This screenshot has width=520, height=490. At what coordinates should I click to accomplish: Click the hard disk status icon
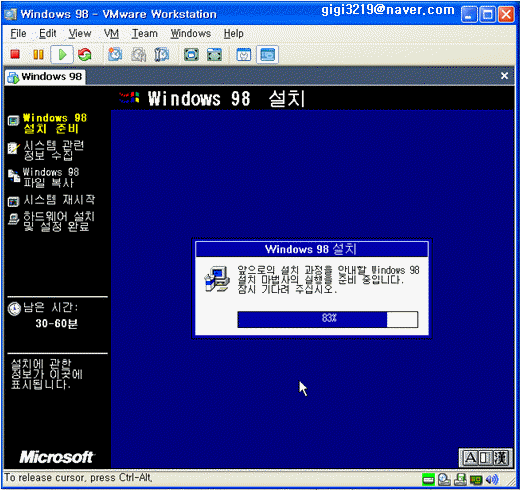[x=428, y=480]
